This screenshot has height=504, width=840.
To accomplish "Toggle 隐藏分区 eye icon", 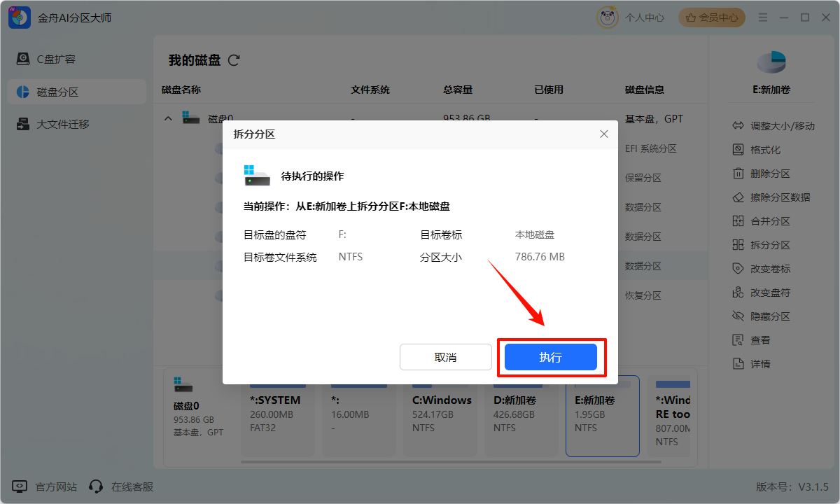I will click(x=738, y=316).
